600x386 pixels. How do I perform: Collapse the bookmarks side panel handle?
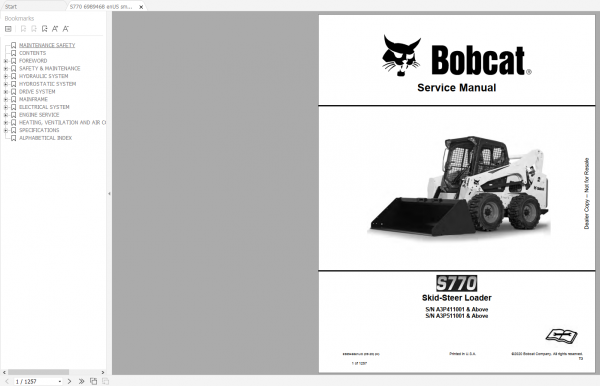point(109,194)
